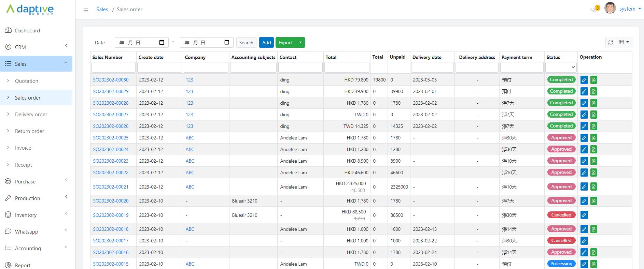Open the Status filter dropdown

coord(561,68)
